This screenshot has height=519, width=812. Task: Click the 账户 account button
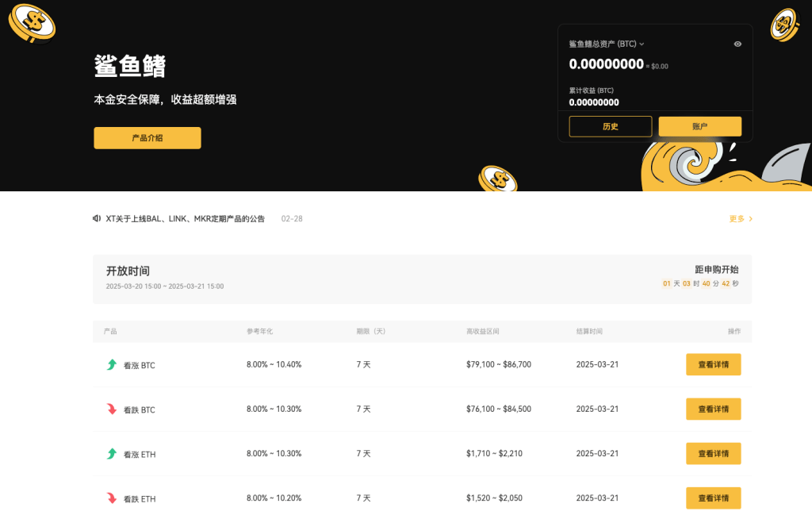(699, 126)
